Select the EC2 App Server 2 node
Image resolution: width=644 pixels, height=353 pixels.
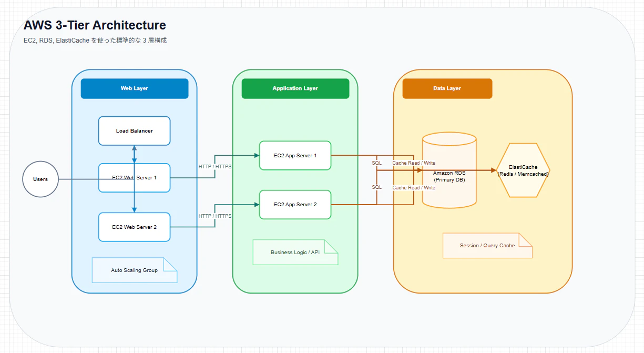(295, 205)
